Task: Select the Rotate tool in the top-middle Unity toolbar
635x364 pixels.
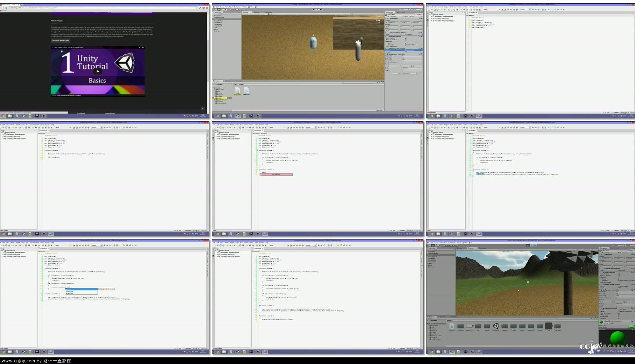Action: 222,10
